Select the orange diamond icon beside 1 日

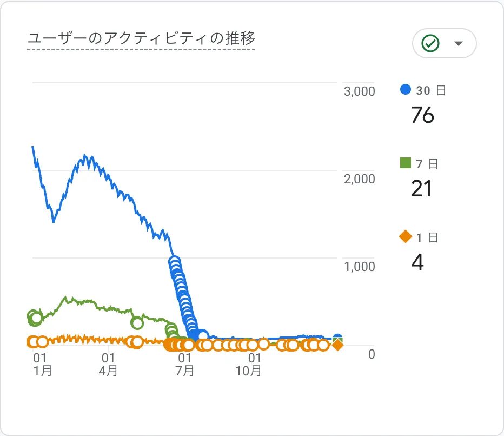pos(405,236)
